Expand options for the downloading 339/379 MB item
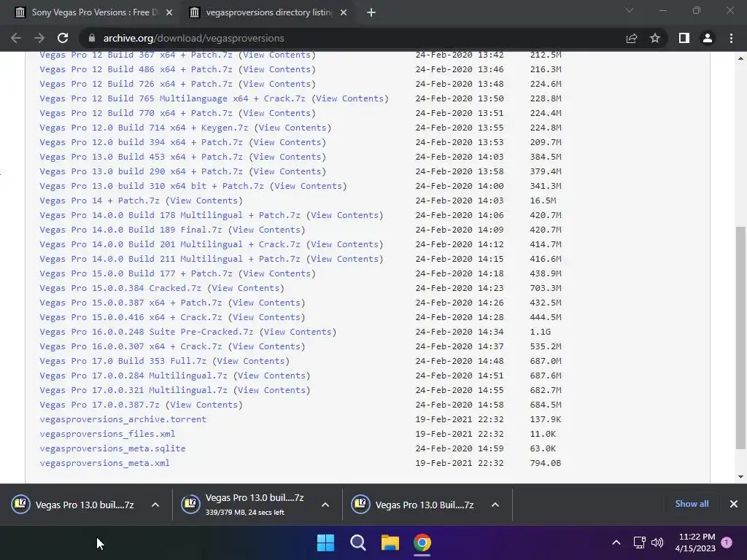The image size is (747, 560). [325, 505]
